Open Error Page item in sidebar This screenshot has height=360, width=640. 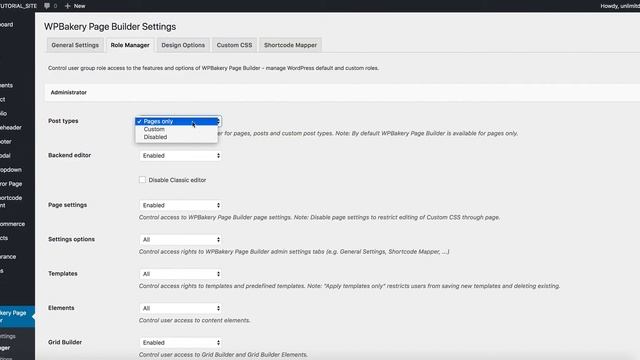tap(11, 184)
